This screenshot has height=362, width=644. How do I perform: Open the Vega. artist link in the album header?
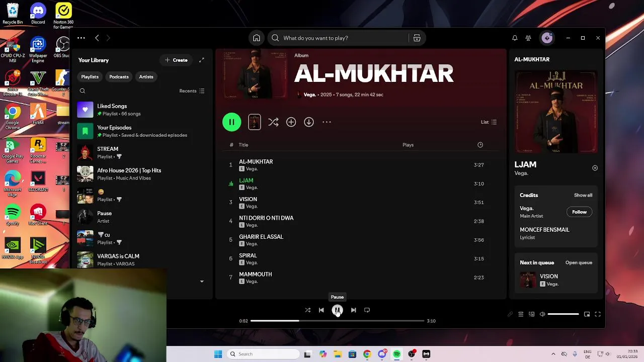(309, 95)
